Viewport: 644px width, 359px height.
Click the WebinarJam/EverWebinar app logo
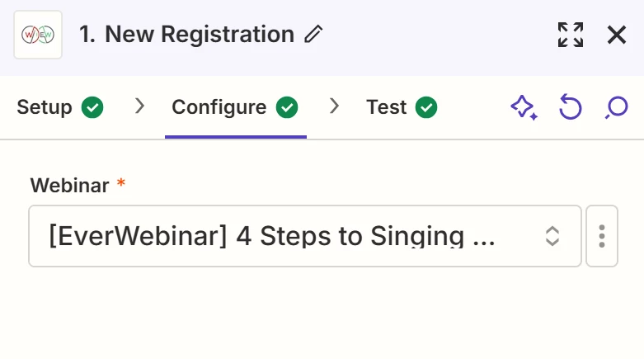point(38,35)
